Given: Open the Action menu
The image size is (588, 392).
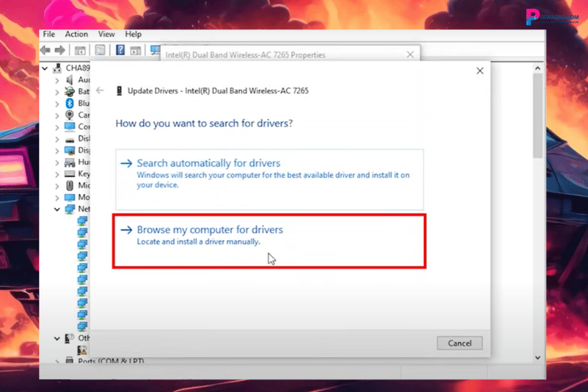Looking at the screenshot, I should click(76, 34).
